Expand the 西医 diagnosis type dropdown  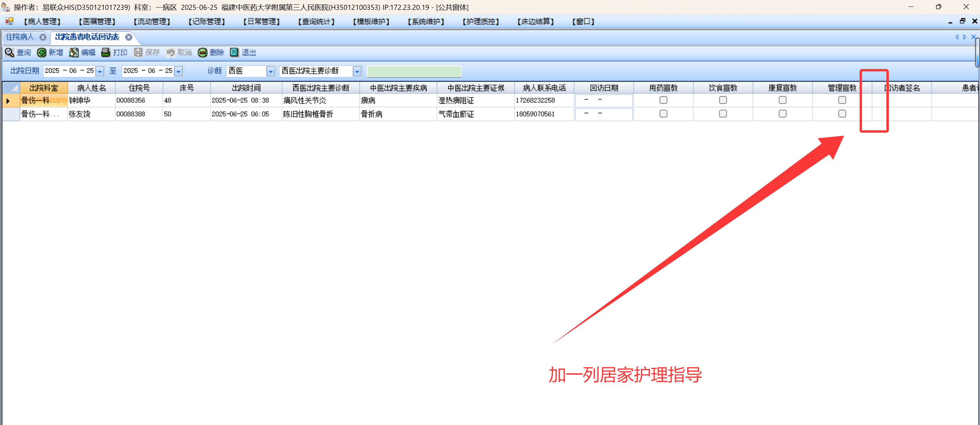pyautogui.click(x=271, y=71)
